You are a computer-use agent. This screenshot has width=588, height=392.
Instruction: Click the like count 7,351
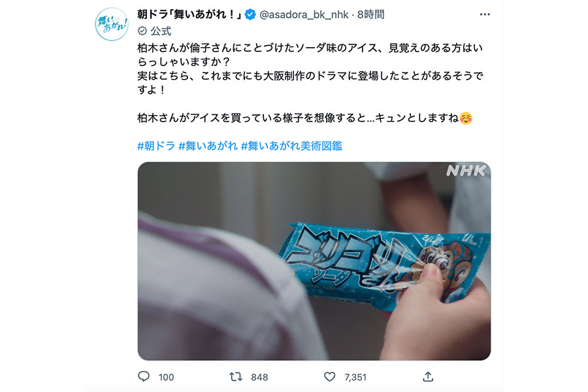pyautogui.click(x=355, y=377)
